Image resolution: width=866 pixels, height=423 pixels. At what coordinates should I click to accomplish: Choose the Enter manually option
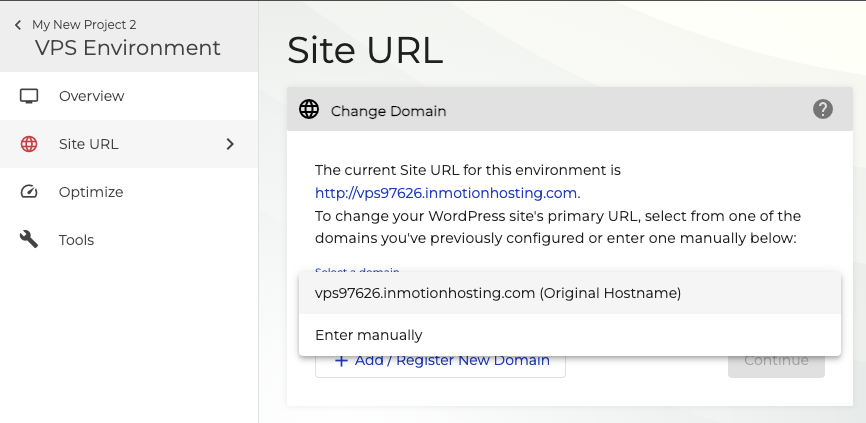[x=369, y=335]
